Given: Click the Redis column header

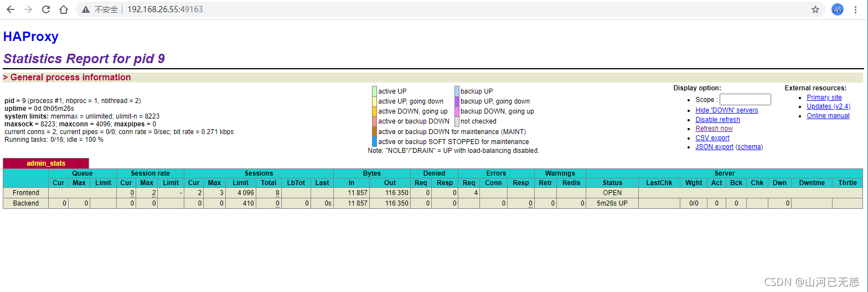Looking at the screenshot, I should [x=571, y=183].
